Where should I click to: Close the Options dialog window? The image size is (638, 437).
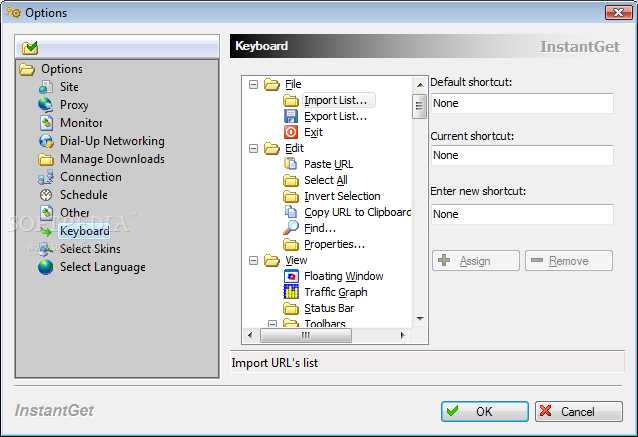coord(618,12)
